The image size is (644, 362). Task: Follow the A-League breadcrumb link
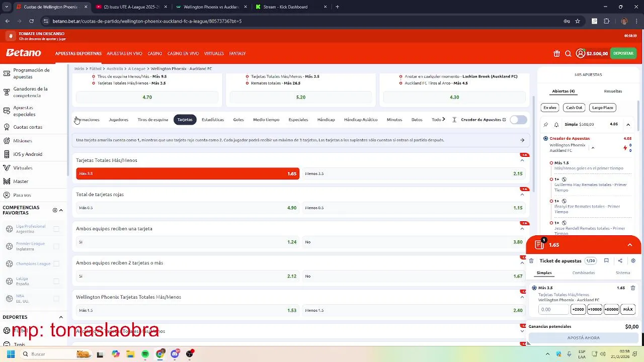coord(137,68)
